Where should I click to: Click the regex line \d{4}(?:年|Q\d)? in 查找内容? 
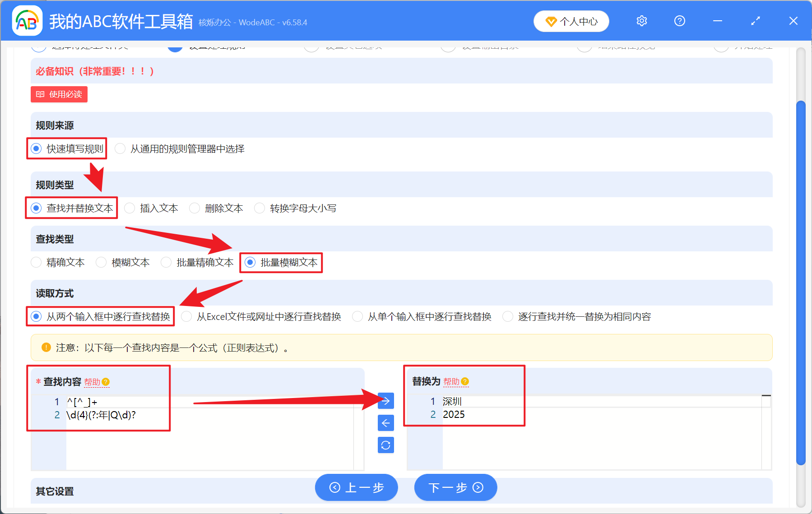[101, 415]
